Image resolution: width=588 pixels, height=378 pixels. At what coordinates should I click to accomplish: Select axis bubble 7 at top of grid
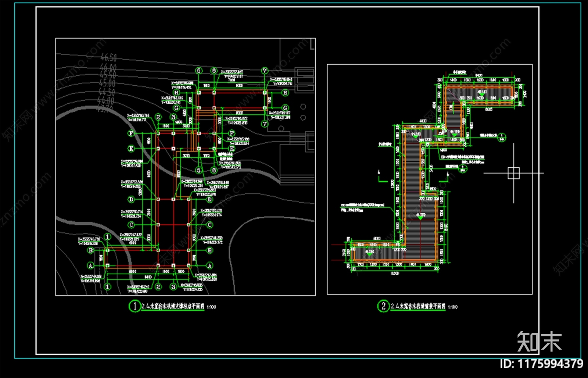click(265, 71)
